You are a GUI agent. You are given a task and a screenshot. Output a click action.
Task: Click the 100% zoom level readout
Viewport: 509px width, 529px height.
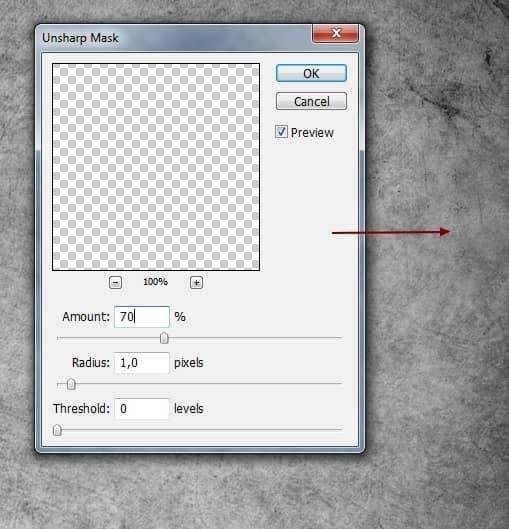155,282
